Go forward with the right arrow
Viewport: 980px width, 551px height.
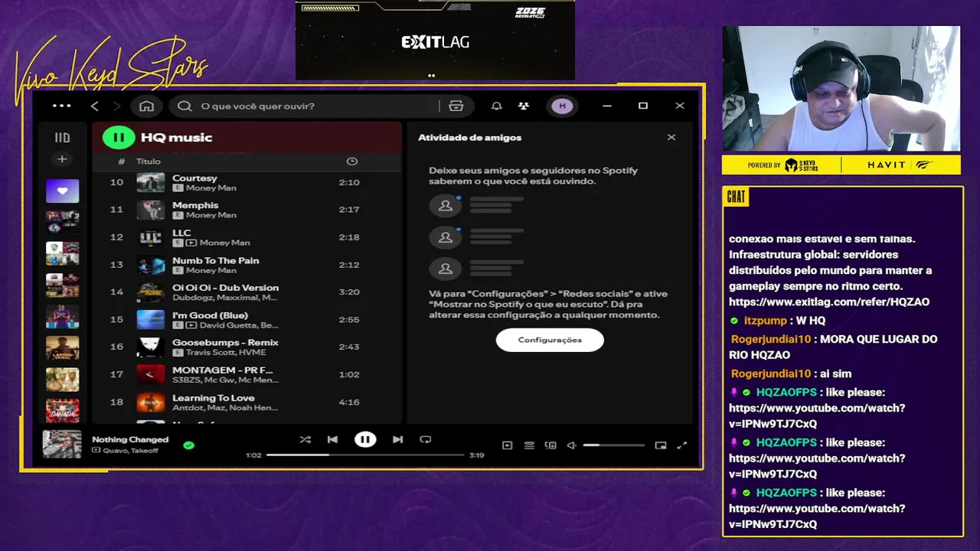(x=117, y=106)
